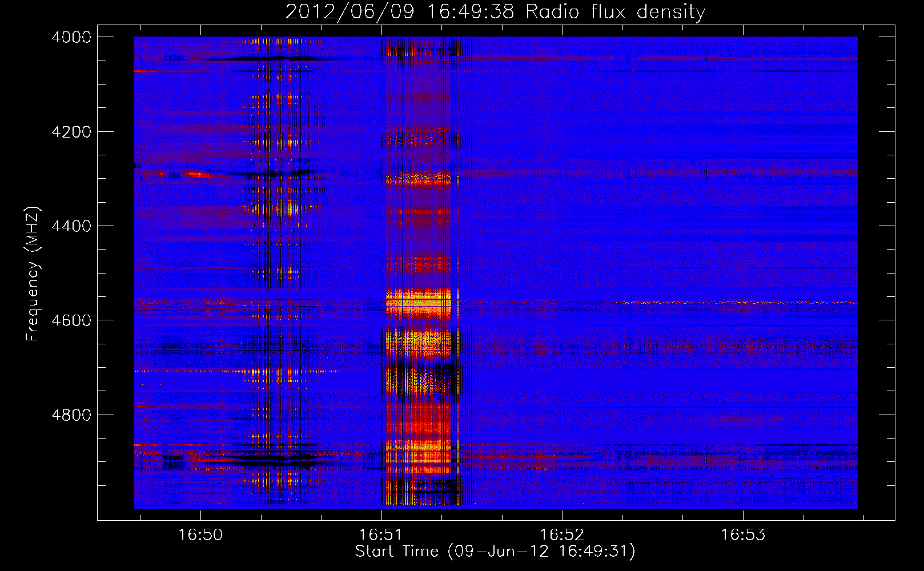Click the 4600 frequency tick label

tap(71, 320)
